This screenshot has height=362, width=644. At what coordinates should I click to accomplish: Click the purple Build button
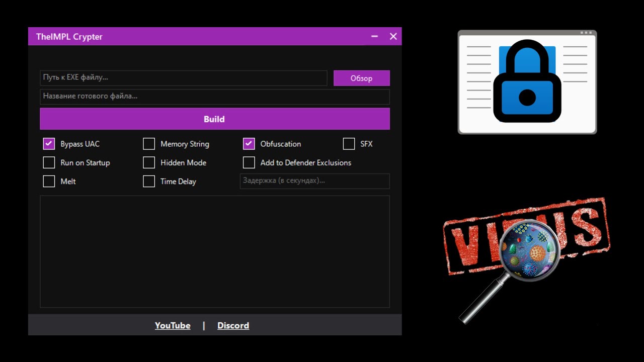[x=215, y=119]
